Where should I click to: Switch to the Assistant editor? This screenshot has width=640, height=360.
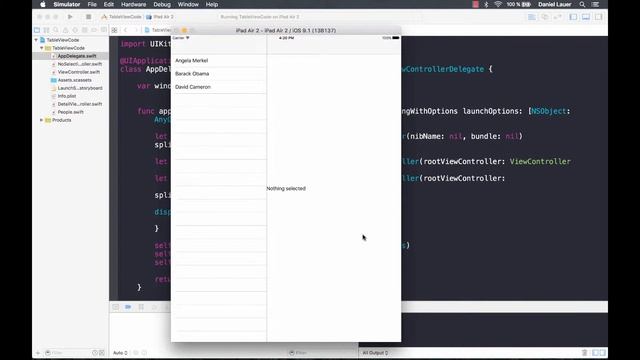pyautogui.click(x=545, y=17)
